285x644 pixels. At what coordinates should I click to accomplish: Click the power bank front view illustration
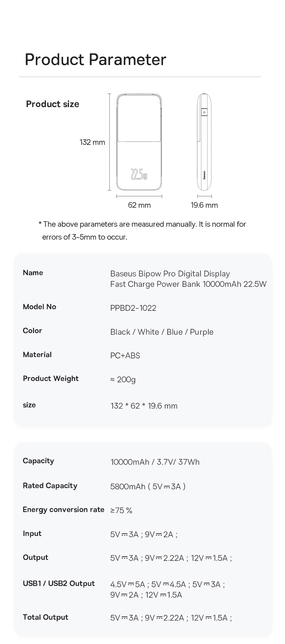[x=139, y=142]
